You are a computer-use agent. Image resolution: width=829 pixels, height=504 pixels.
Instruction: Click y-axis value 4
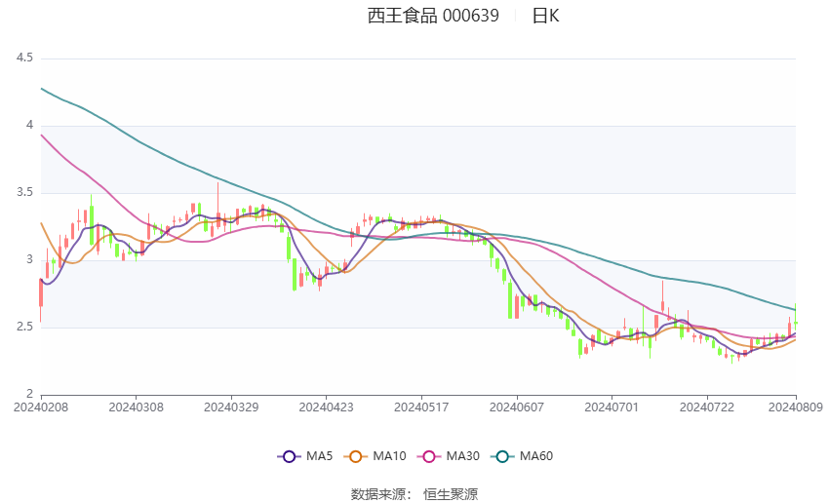pyautogui.click(x=29, y=125)
